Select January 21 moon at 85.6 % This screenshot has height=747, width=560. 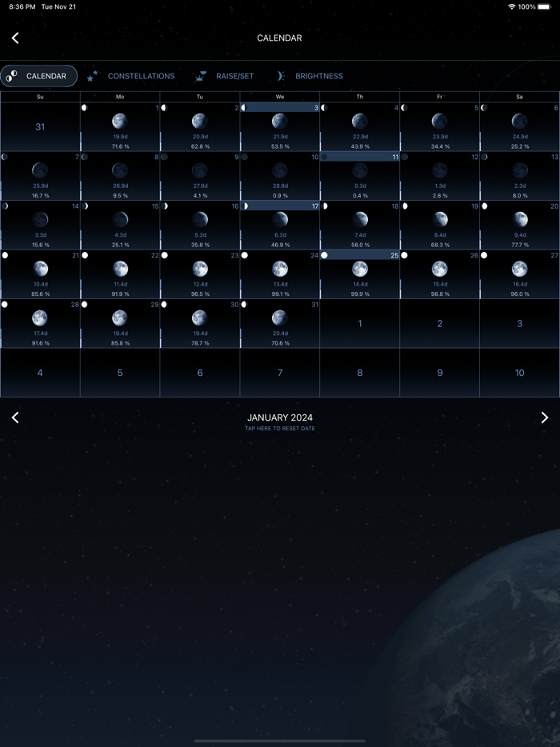40,274
